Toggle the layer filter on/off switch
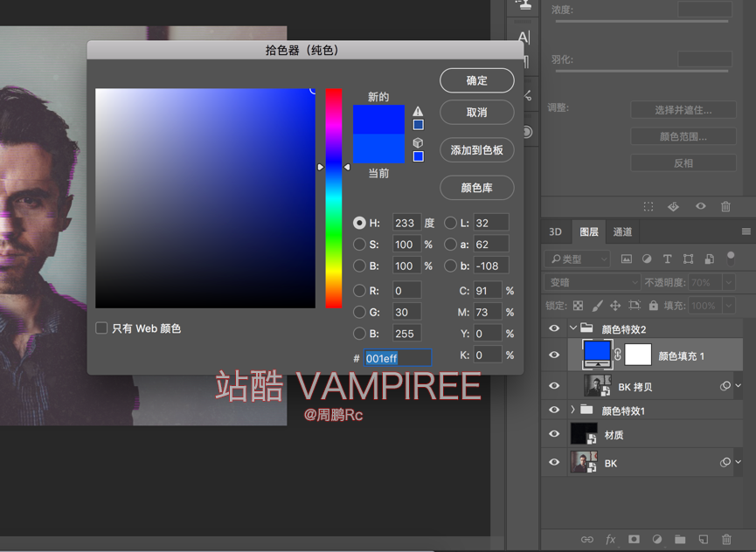This screenshot has width=756, height=552. point(731,259)
